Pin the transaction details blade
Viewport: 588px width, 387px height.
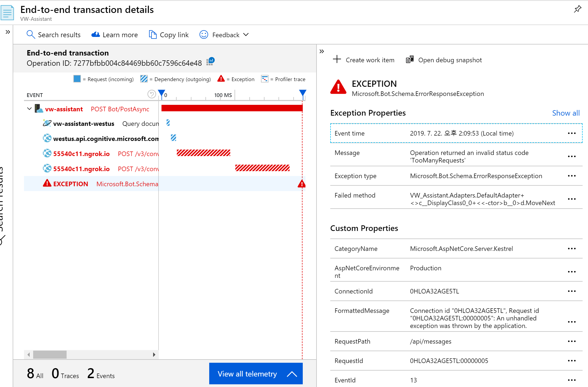coord(577,9)
